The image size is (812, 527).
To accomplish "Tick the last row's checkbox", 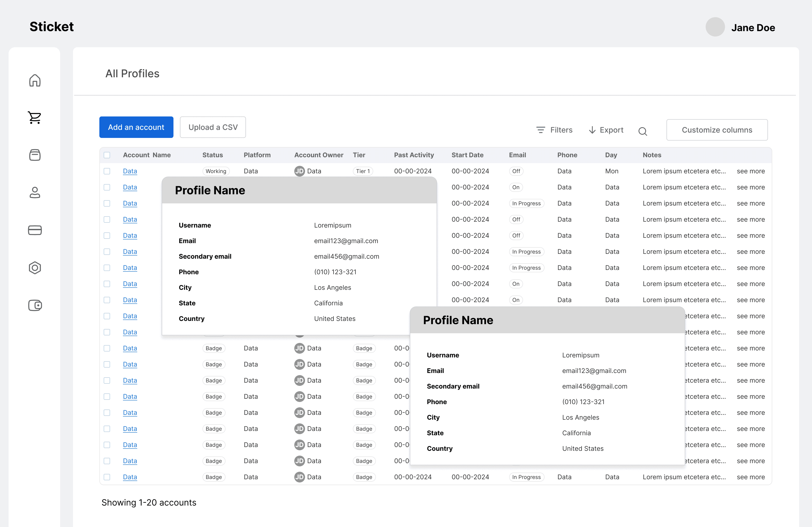I will click(107, 477).
